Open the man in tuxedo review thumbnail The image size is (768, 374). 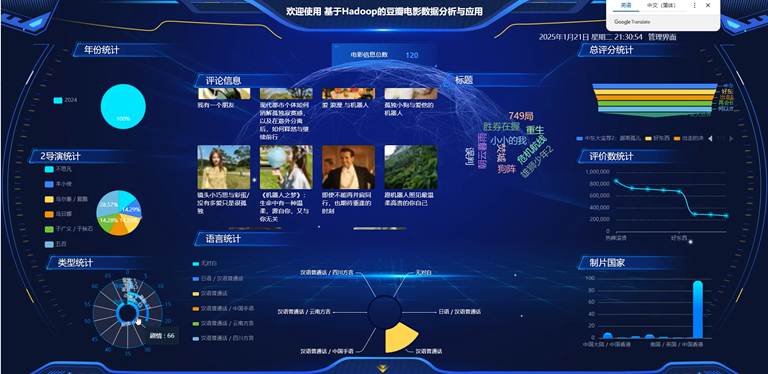(x=348, y=167)
